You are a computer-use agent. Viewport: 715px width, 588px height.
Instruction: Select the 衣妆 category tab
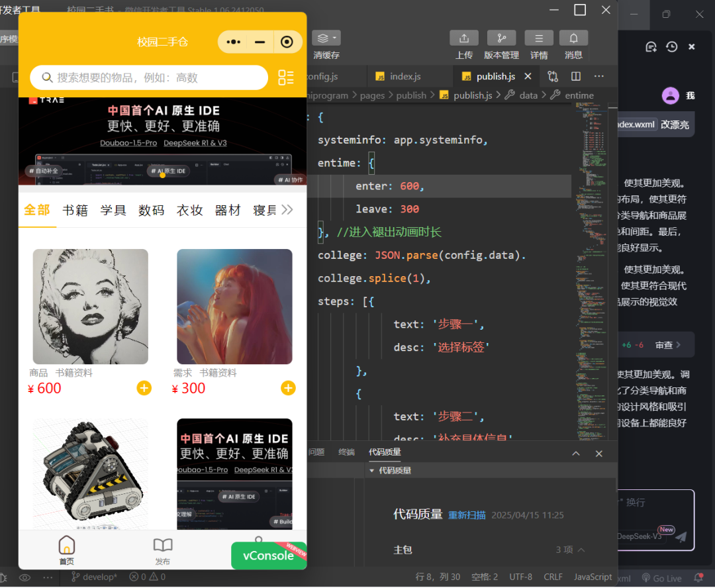click(190, 210)
